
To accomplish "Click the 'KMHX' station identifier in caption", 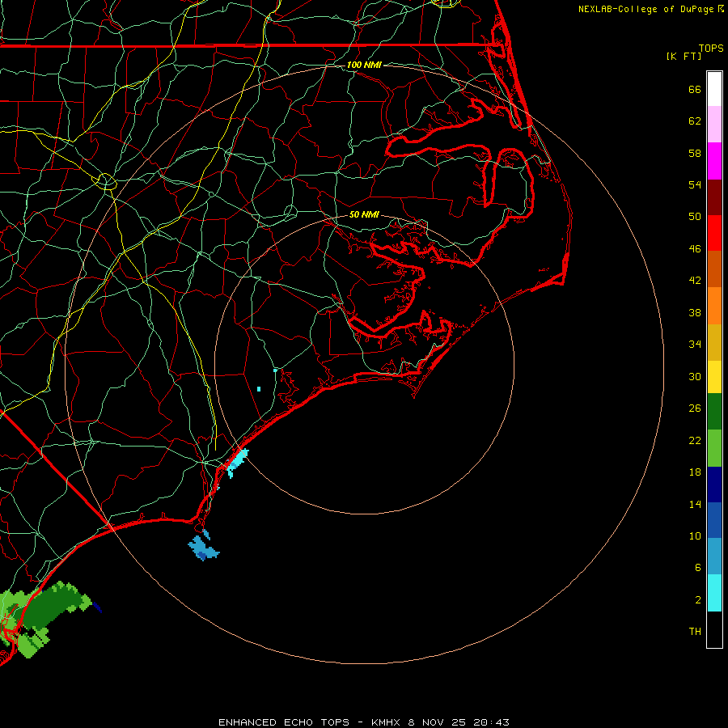I will coord(387,722).
